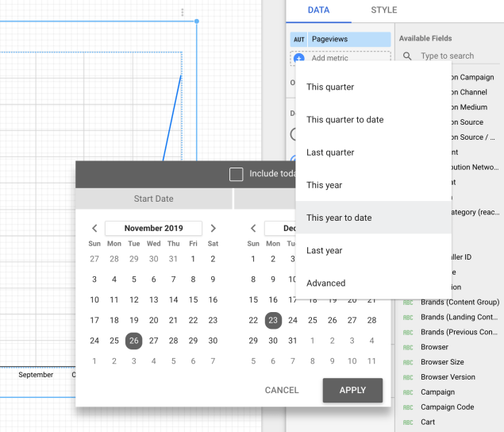
Task: Click ABC icon beside Brands (Previous Con...
Action: tap(408, 332)
